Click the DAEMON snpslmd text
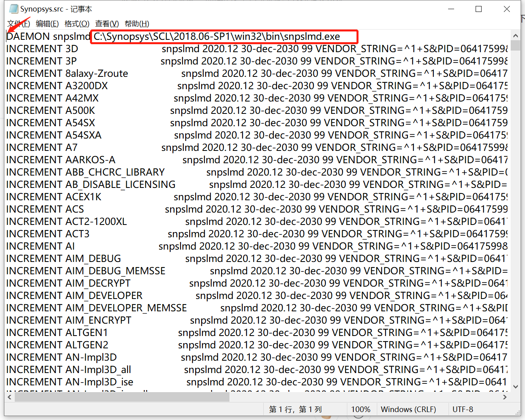Image resolution: width=525 pixels, height=420 pixels. click(x=49, y=37)
